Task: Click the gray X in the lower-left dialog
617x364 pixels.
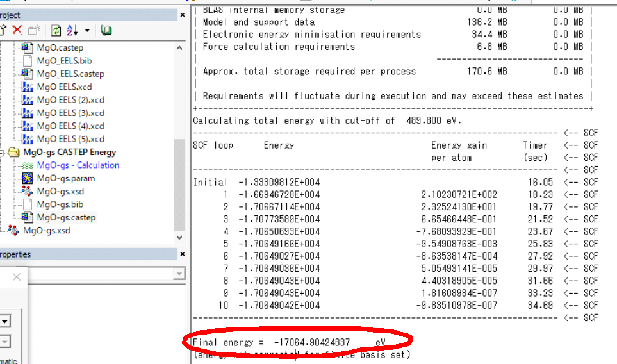Action: [17, 277]
